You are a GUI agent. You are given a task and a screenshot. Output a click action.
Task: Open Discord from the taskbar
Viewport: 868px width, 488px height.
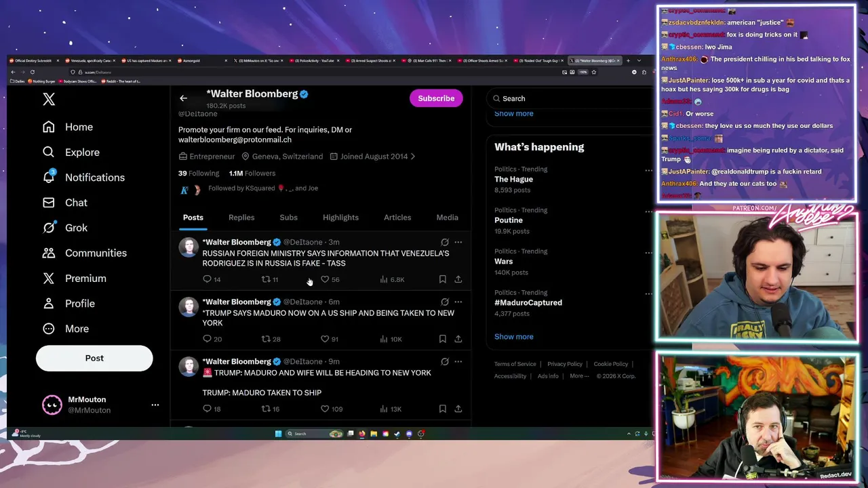[409, 434]
